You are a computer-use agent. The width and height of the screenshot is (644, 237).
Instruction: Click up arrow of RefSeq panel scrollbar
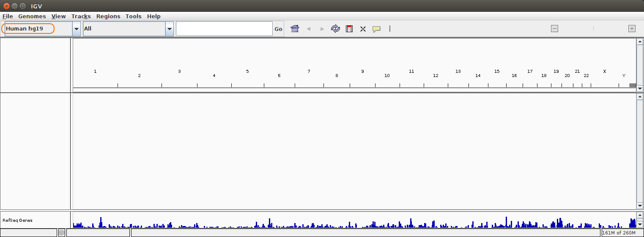[640, 215]
